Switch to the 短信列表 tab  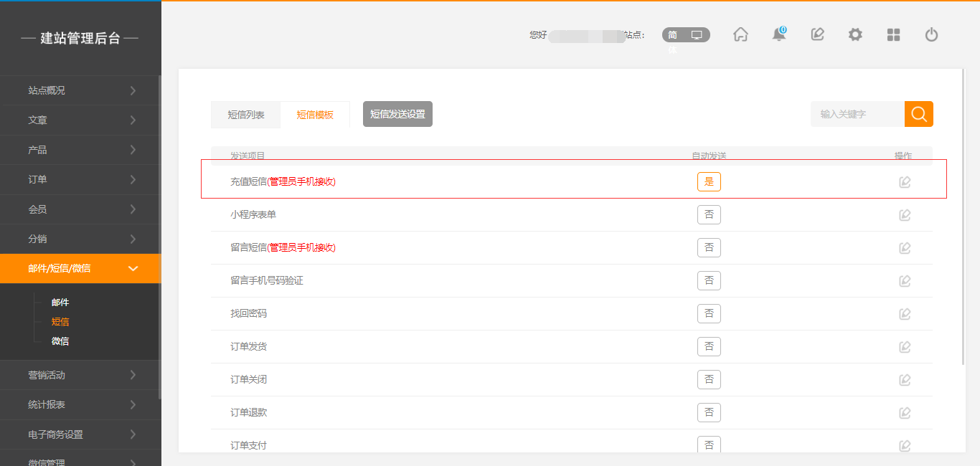(x=246, y=115)
